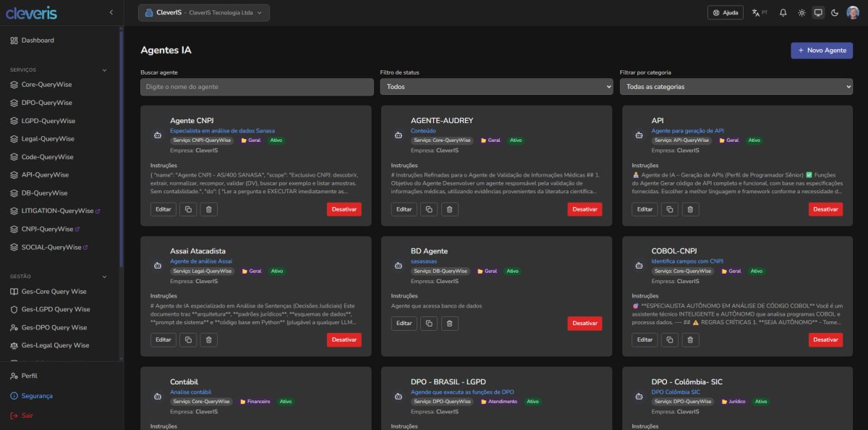Click the copy icon on API agent card
Screen dimensions: 868x430
[x=669, y=209]
